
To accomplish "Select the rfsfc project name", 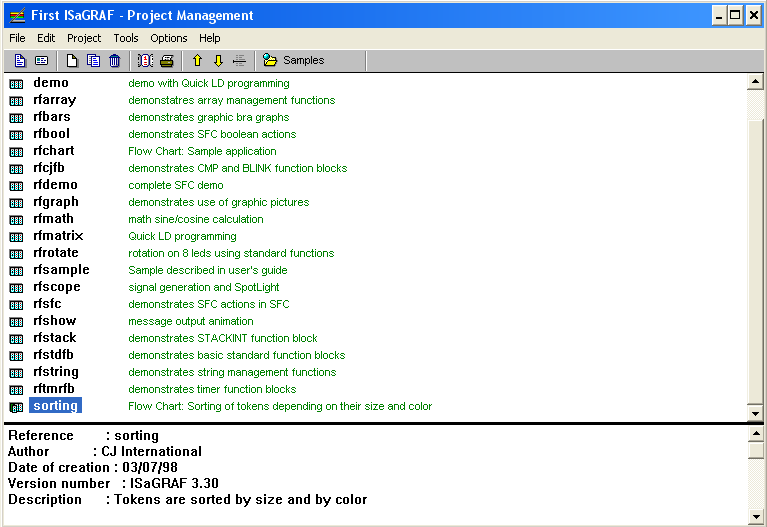I will click(x=47, y=304).
